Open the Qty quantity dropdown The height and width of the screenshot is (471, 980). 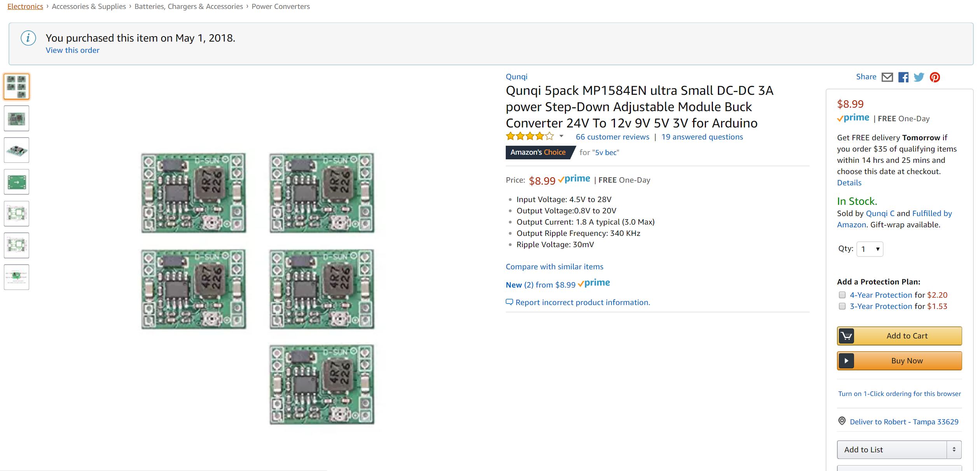(870, 249)
